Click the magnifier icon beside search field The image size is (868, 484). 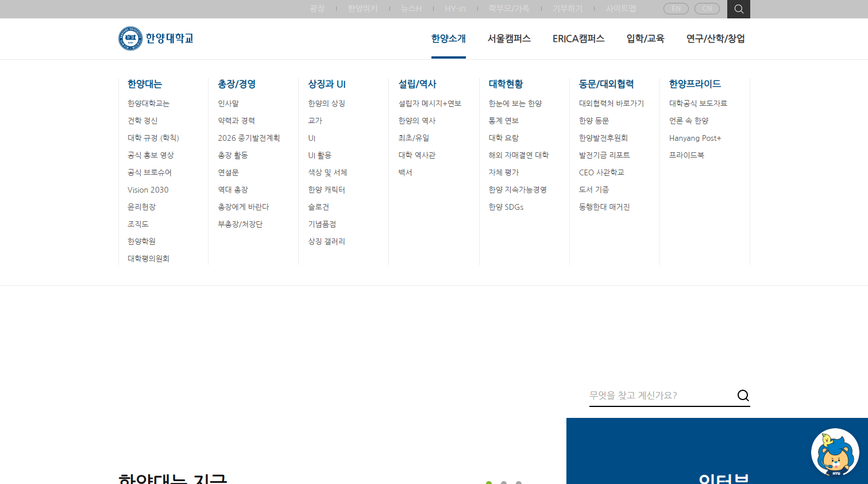pos(743,395)
